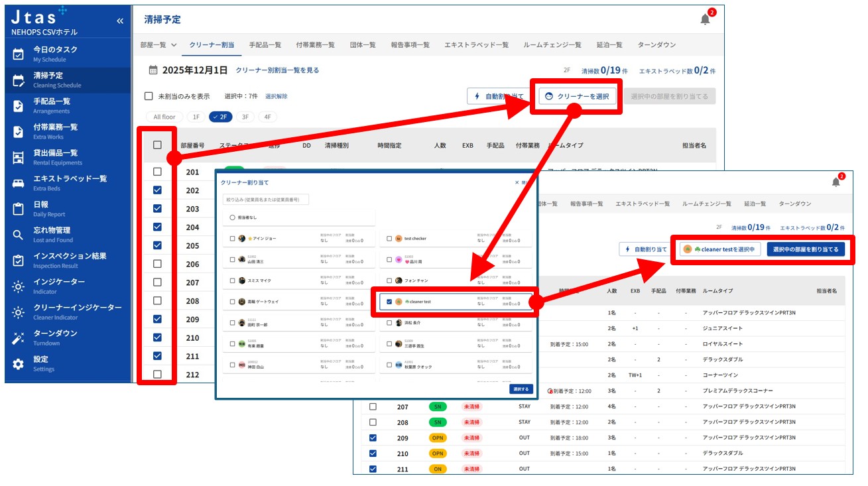Toggle the select-all checkbox in table header
This screenshot has width=868, height=486.
(x=157, y=145)
